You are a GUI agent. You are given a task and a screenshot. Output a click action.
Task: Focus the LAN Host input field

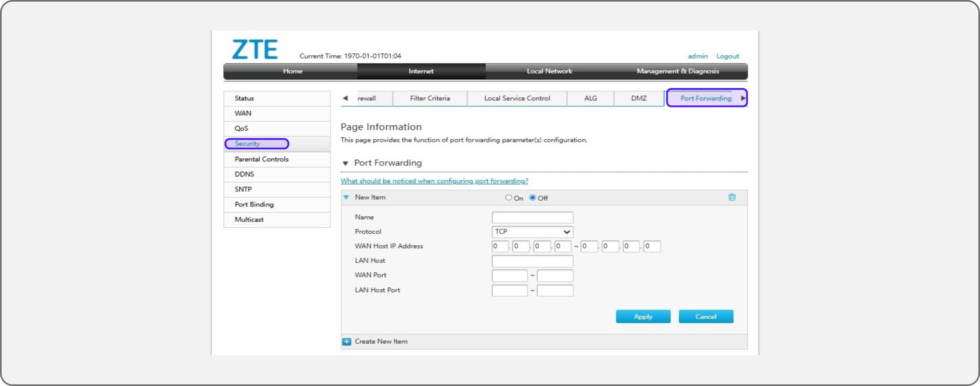(532, 261)
